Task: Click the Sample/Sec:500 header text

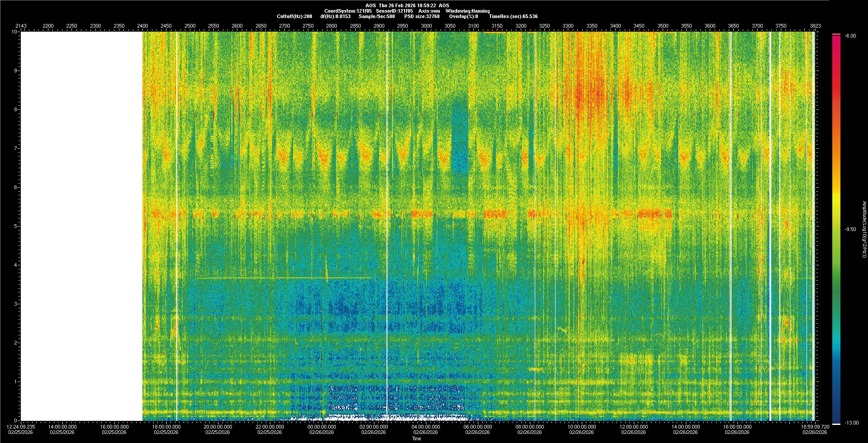Action: pos(377,16)
